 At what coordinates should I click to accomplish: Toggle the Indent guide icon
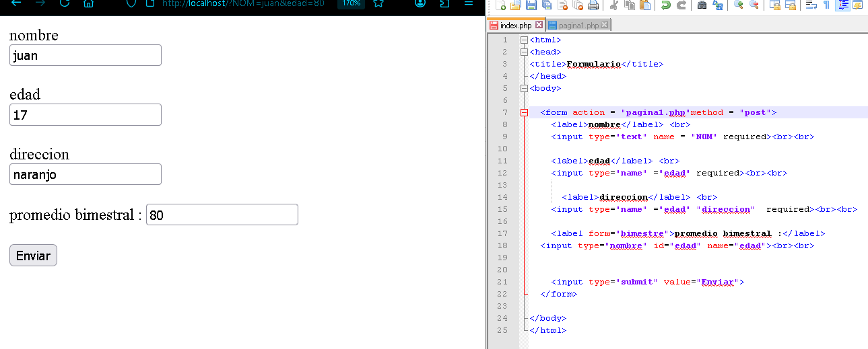point(842,5)
